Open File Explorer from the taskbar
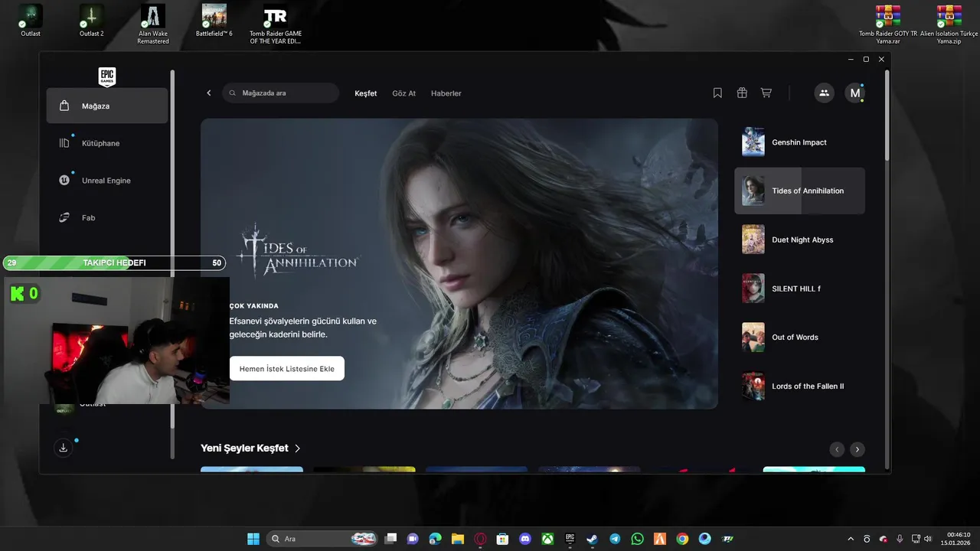980x551 pixels. [x=458, y=539]
